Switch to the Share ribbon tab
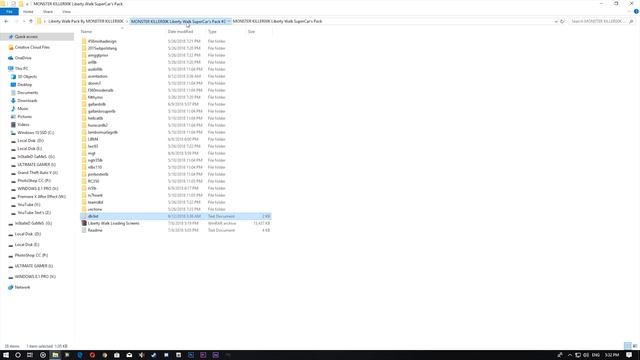Image resolution: width=640 pixels, height=360 pixels. click(x=48, y=12)
